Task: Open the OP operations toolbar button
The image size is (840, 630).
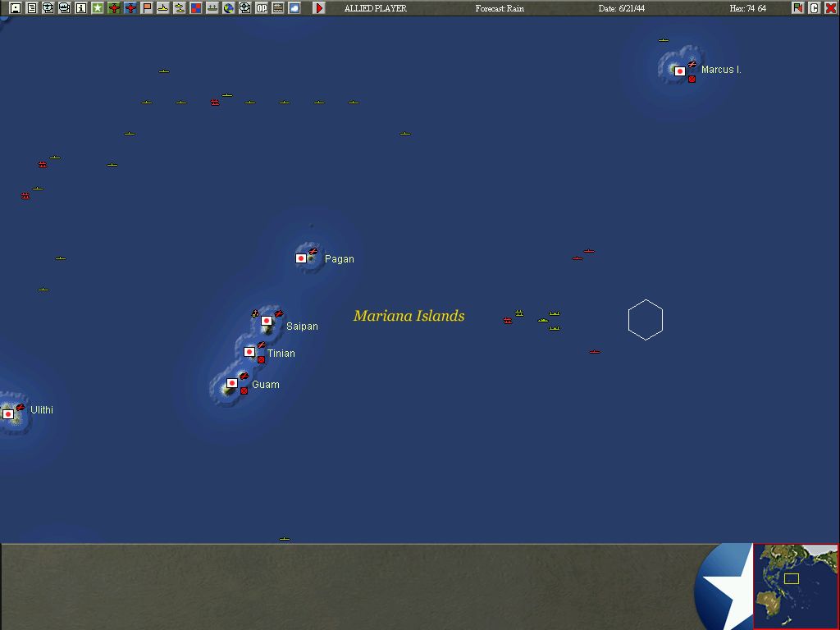Action: tap(262, 8)
